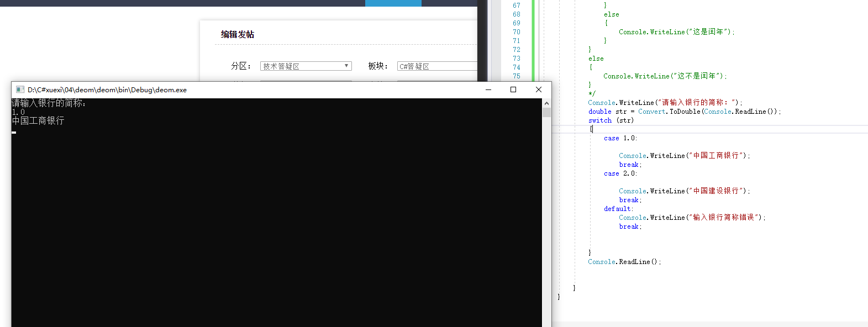The image size is (868, 327).
Task: Open the 板块 dropdown showing C#答疑区
Action: point(436,66)
